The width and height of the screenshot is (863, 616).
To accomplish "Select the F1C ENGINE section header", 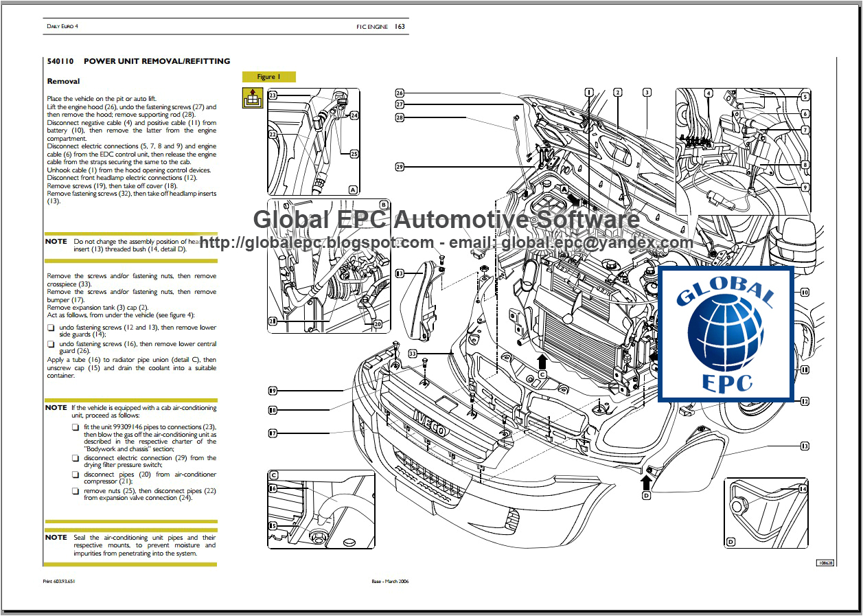I will [373, 26].
